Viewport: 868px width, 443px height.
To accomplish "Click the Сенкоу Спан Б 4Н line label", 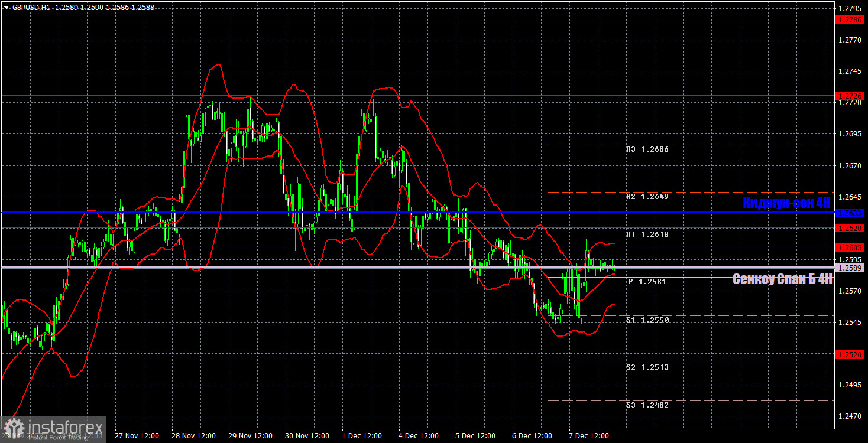I will point(782,279).
